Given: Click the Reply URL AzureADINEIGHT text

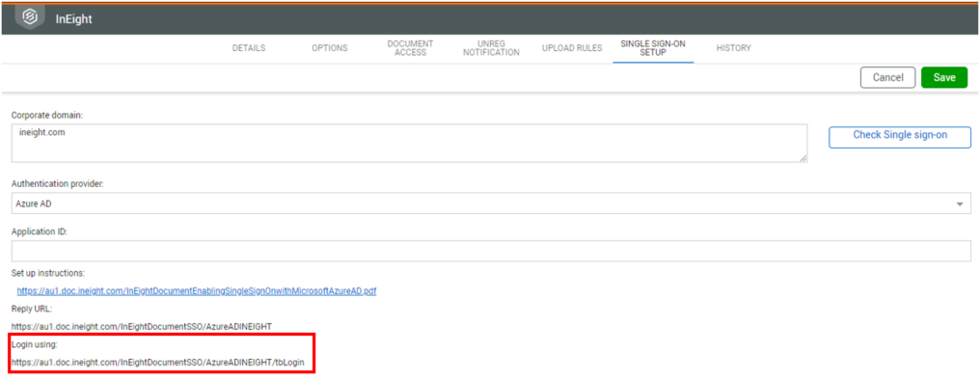Looking at the screenshot, I should [x=141, y=326].
